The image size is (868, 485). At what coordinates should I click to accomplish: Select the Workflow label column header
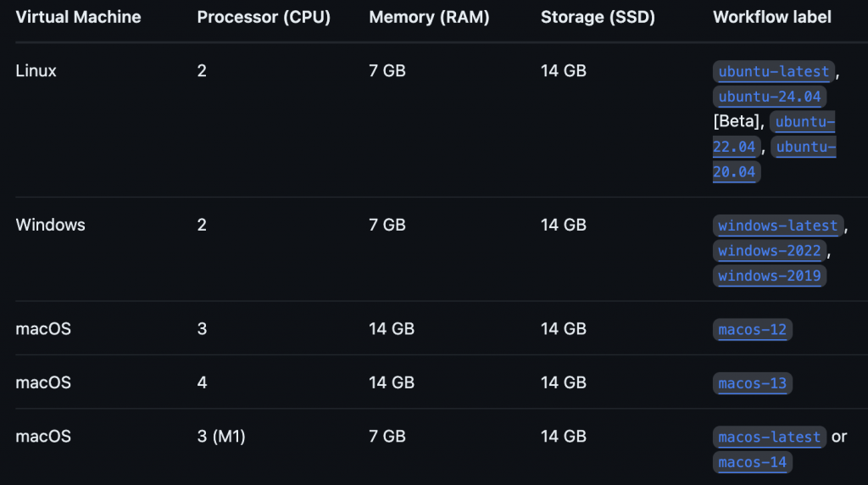[771, 17]
